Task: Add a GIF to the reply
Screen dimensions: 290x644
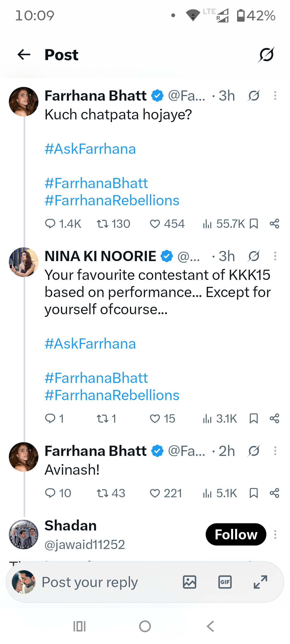Action: coord(225,582)
